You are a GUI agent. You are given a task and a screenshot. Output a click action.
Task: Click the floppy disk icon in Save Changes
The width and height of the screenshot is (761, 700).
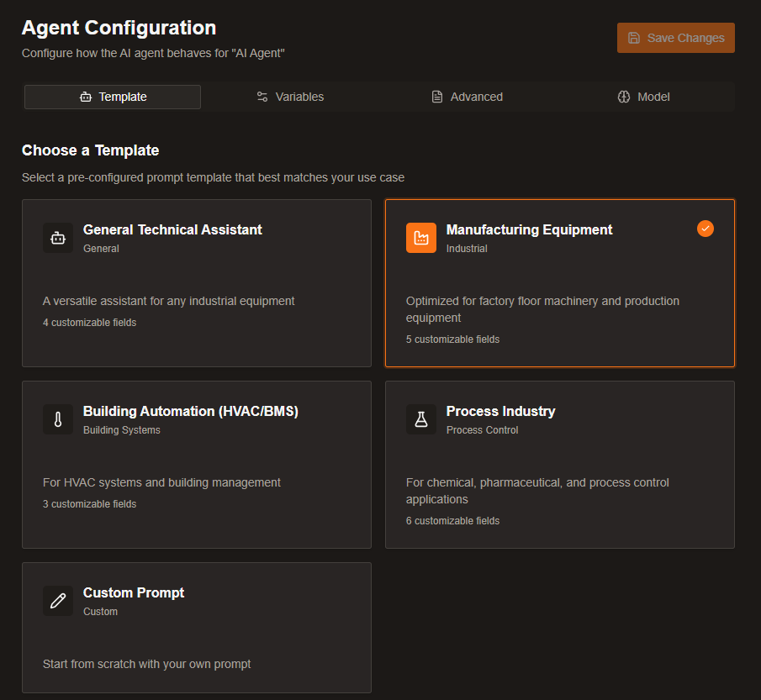pyautogui.click(x=634, y=38)
